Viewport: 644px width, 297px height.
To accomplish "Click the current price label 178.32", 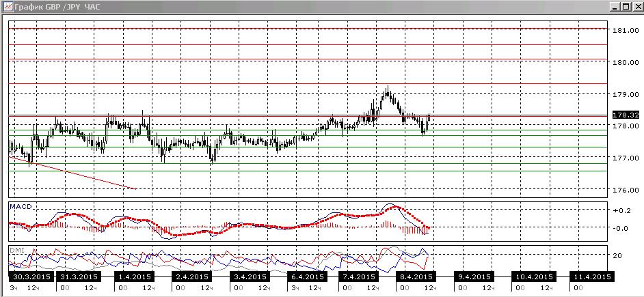I will pos(626,115).
